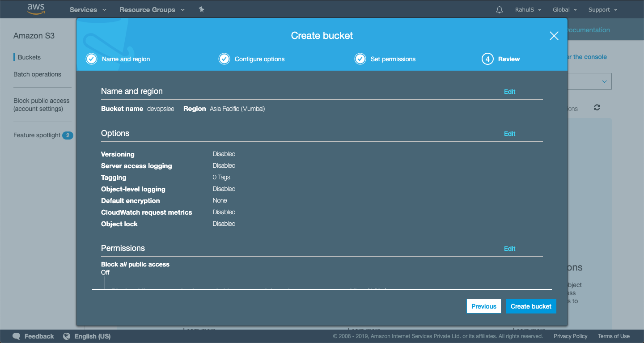
Task: Click the globe icon next to English (US)
Action: pos(67,336)
